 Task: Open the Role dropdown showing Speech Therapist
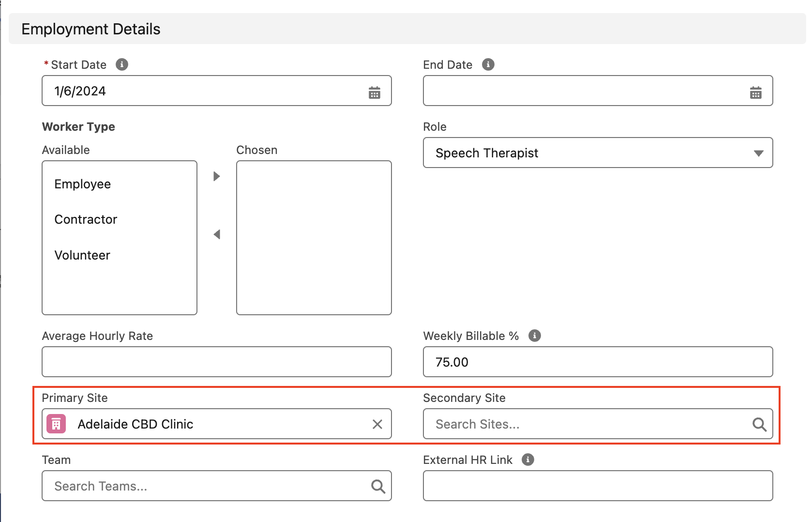pyautogui.click(x=598, y=153)
